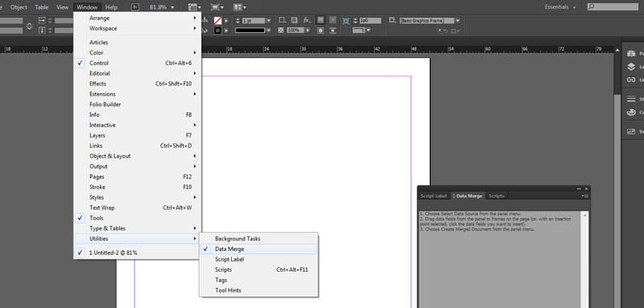
Task: Select Layers in the Window menu
Action: tap(138, 135)
